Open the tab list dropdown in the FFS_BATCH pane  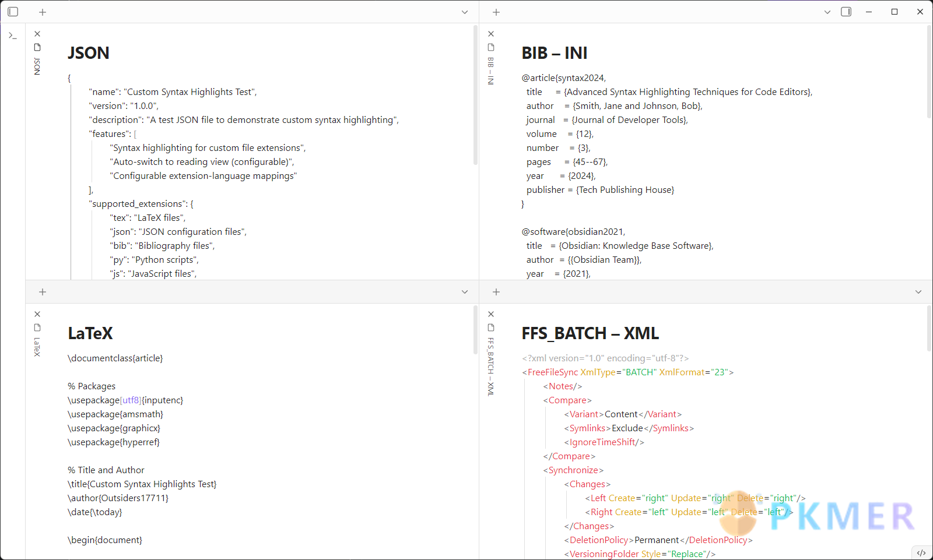pos(918,292)
